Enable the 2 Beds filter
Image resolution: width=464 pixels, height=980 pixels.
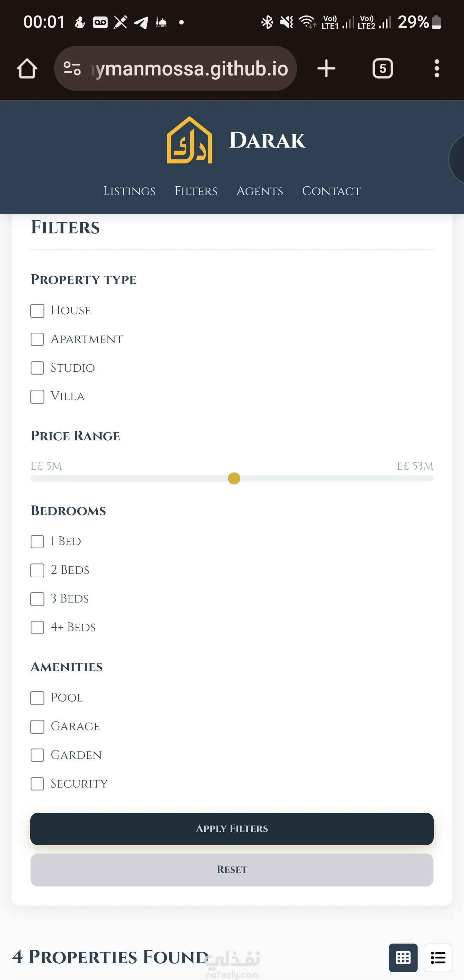click(x=37, y=570)
